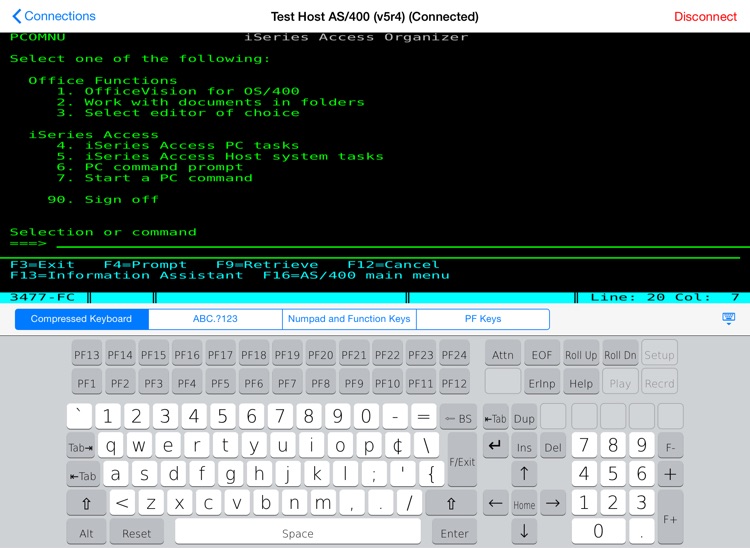750x548 pixels.
Task: Tap the F- key on numpad
Action: [x=670, y=447]
